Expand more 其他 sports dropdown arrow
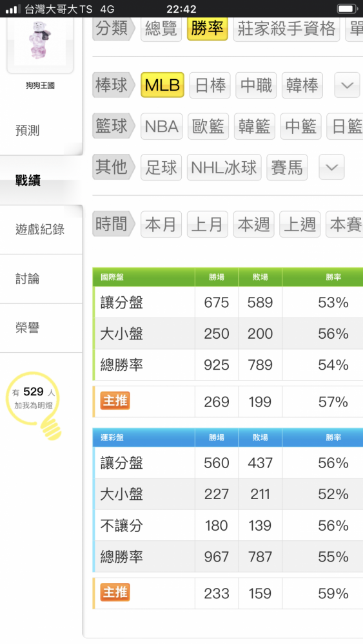This screenshot has width=363, height=644. (x=332, y=167)
